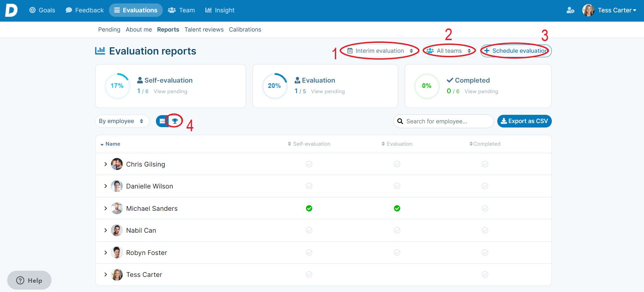Click Schedule evaluation button
This screenshot has width=644, height=292.
(516, 51)
